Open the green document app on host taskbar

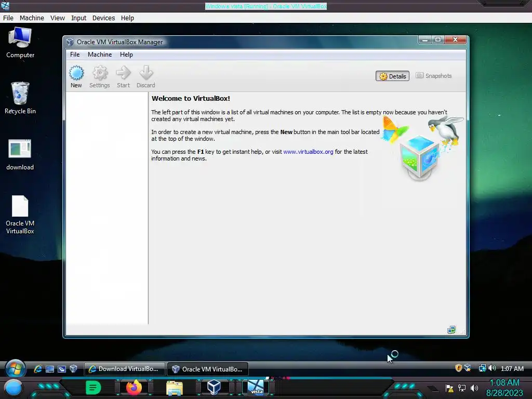[94, 388]
